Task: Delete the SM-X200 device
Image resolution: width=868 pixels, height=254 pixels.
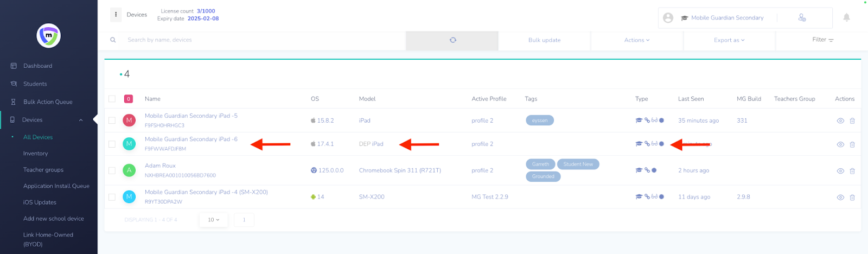Action: pyautogui.click(x=852, y=197)
